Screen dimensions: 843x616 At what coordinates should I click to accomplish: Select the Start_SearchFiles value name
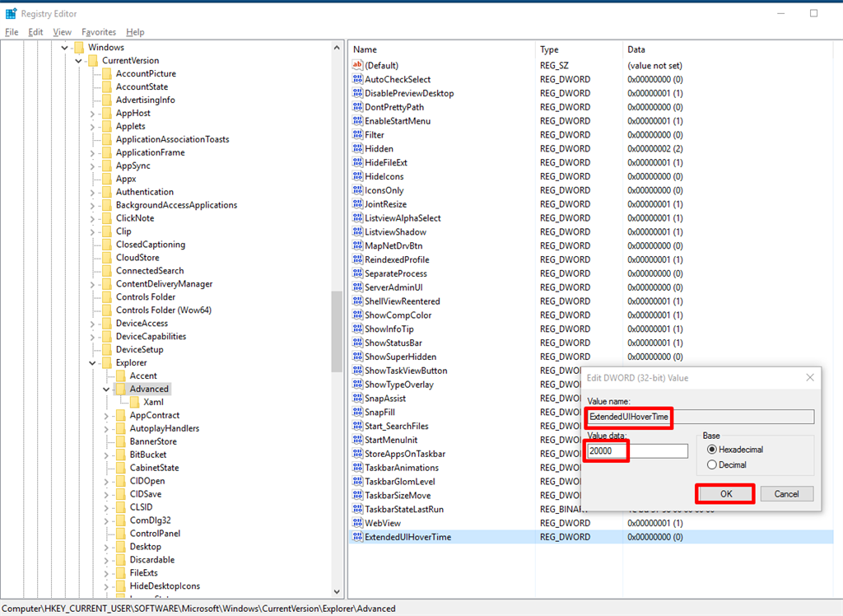coord(397,426)
